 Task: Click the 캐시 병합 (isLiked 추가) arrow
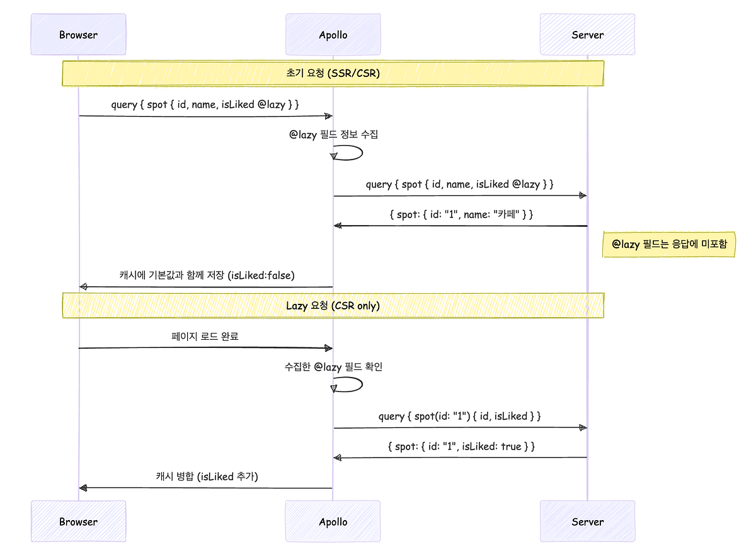[205, 487]
